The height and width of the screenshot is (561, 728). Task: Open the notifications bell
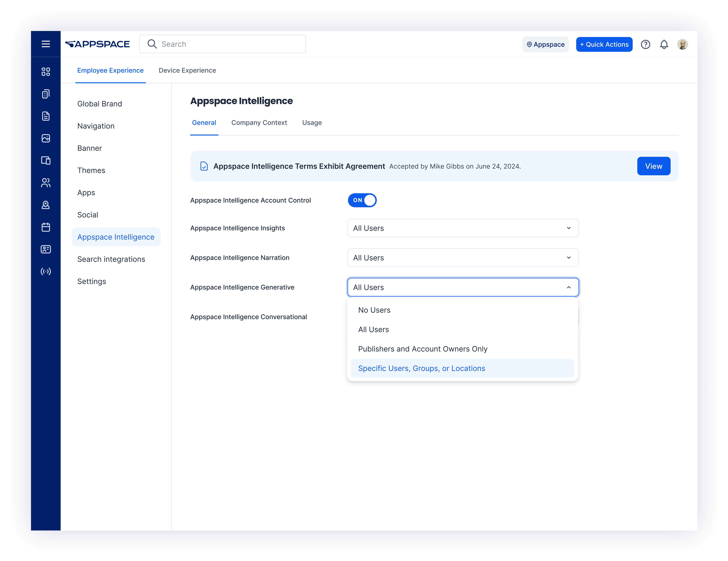pos(664,44)
